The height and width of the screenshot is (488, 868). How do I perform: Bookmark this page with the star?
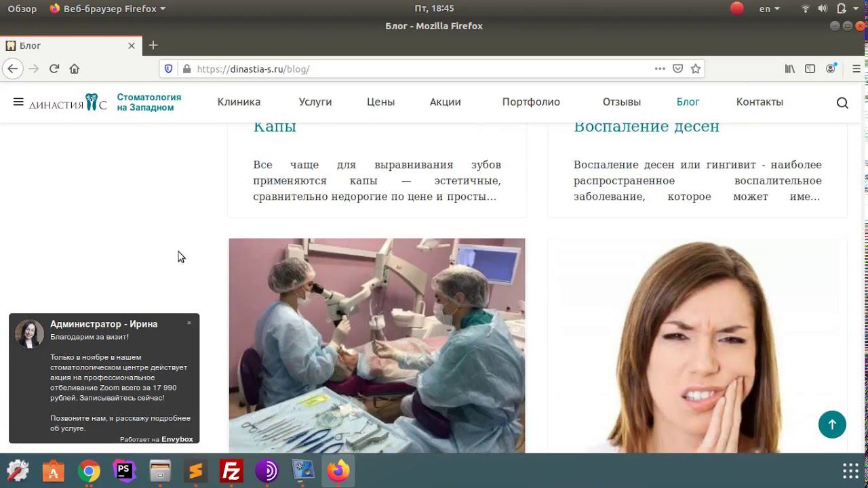pos(695,68)
